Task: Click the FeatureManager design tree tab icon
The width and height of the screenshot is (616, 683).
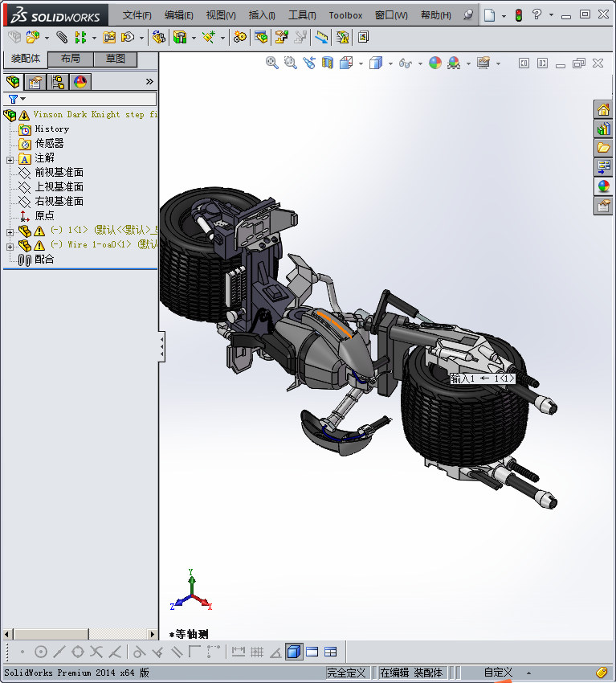Action: 13,81
